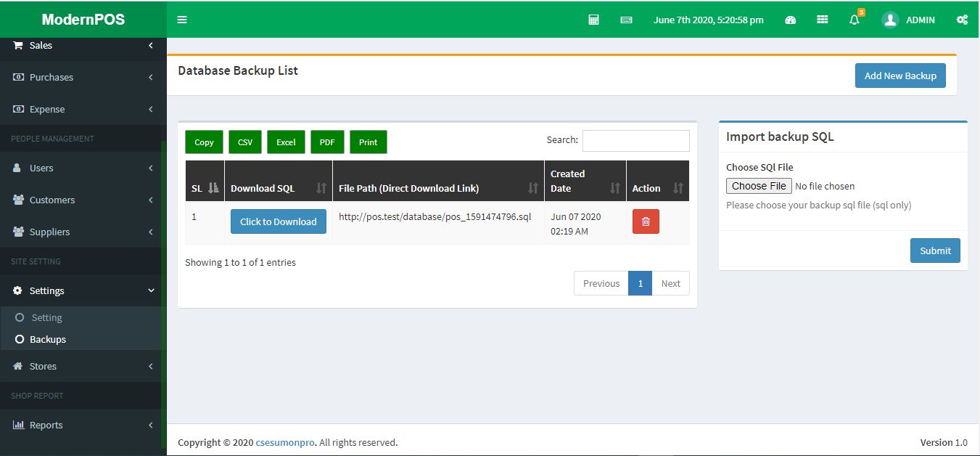Click the Purchases money icon

click(18, 77)
